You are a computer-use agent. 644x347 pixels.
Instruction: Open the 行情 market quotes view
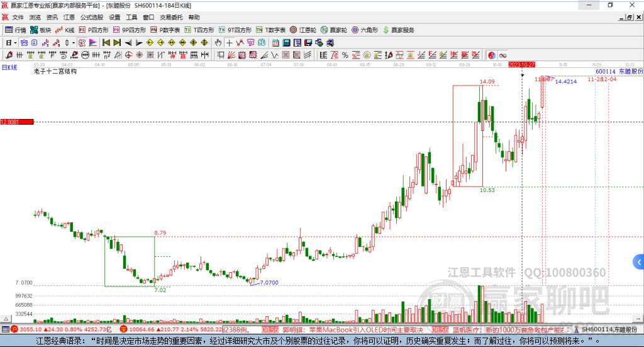coord(16,30)
